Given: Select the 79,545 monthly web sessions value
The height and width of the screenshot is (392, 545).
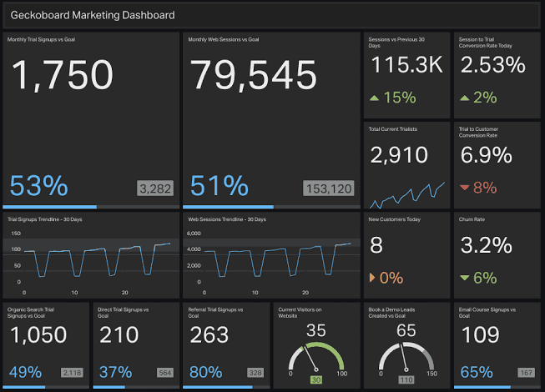Looking at the screenshot, I should tap(254, 75).
